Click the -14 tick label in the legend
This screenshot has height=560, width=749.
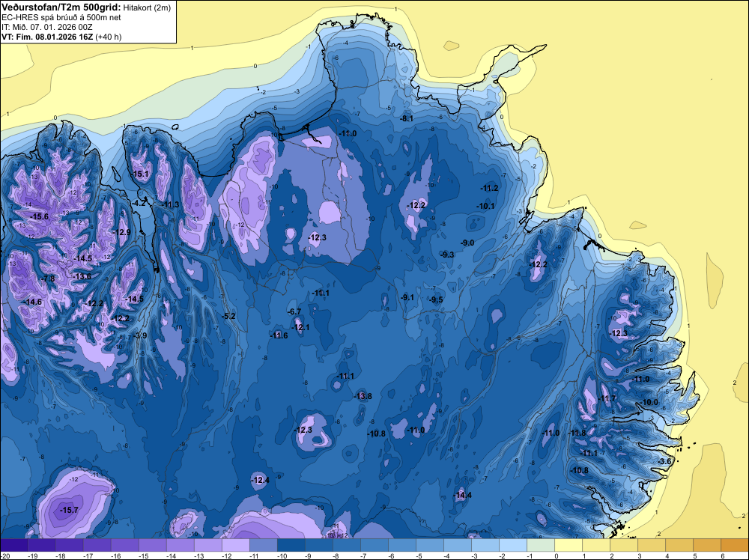point(172,556)
